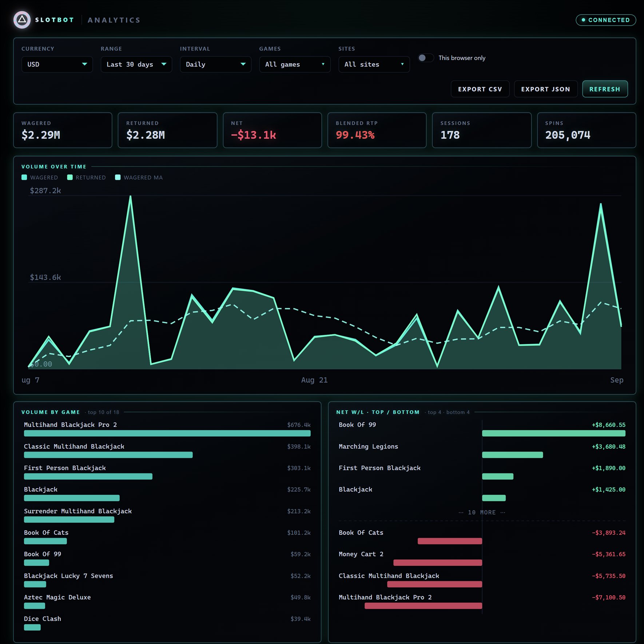Toggle the This browser only switch

click(x=425, y=58)
